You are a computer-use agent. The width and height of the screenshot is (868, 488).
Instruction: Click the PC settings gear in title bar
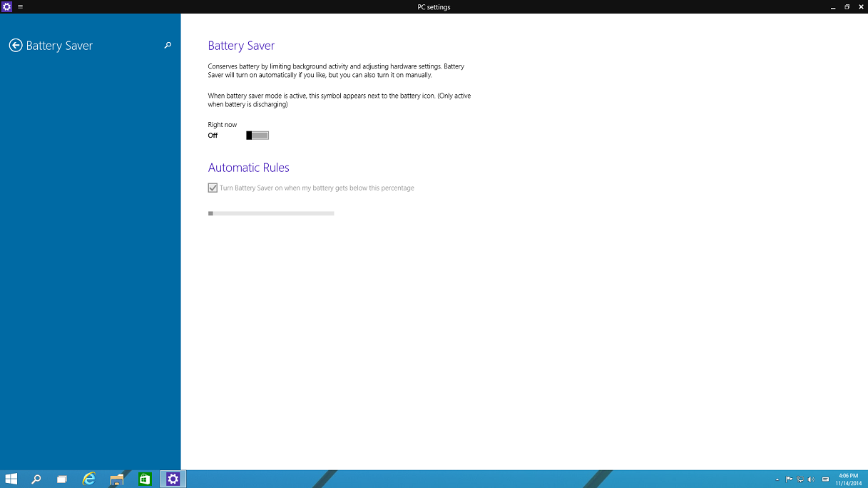coord(6,6)
